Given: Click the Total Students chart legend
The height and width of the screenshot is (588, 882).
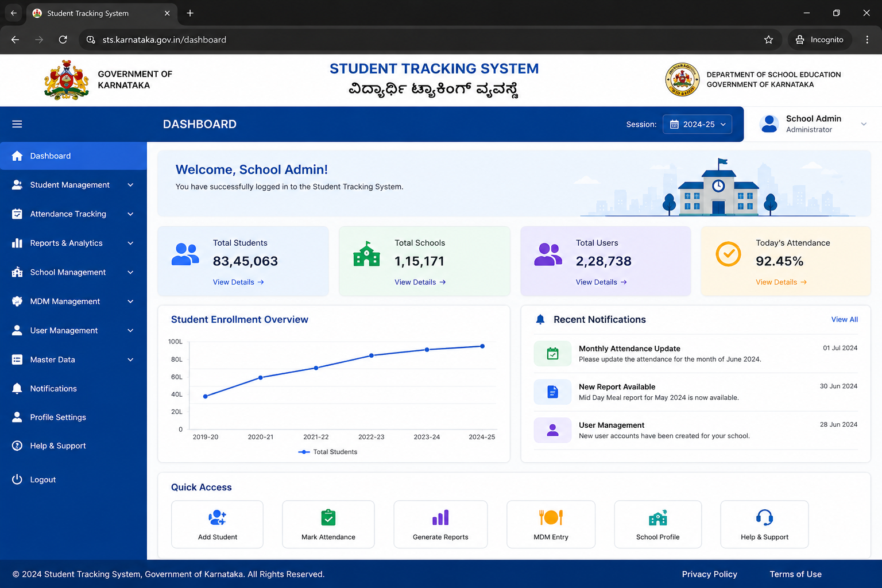Looking at the screenshot, I should point(328,452).
